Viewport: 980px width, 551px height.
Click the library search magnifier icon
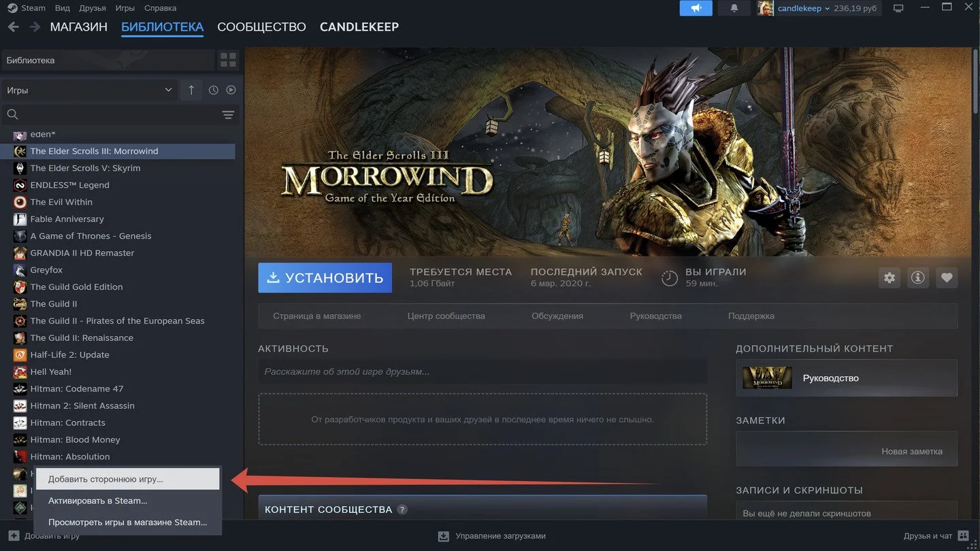click(12, 114)
